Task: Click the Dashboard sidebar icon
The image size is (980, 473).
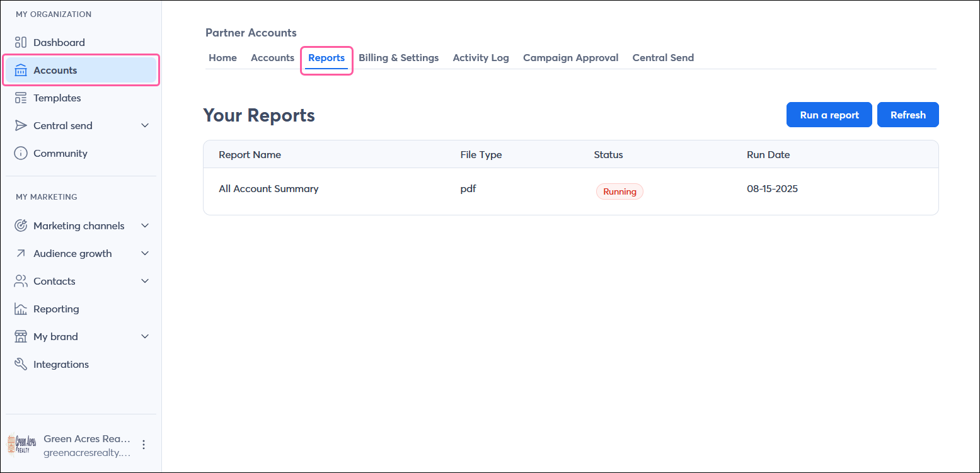Action: point(21,42)
